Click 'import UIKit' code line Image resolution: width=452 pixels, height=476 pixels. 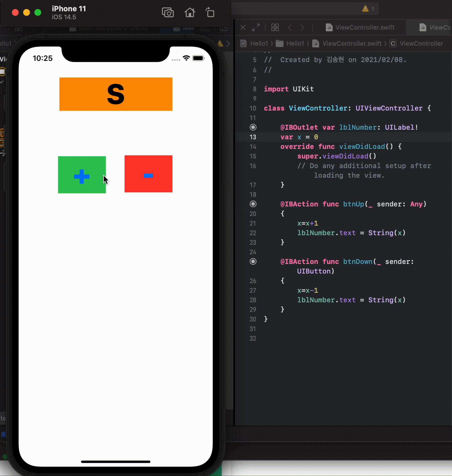(x=289, y=89)
